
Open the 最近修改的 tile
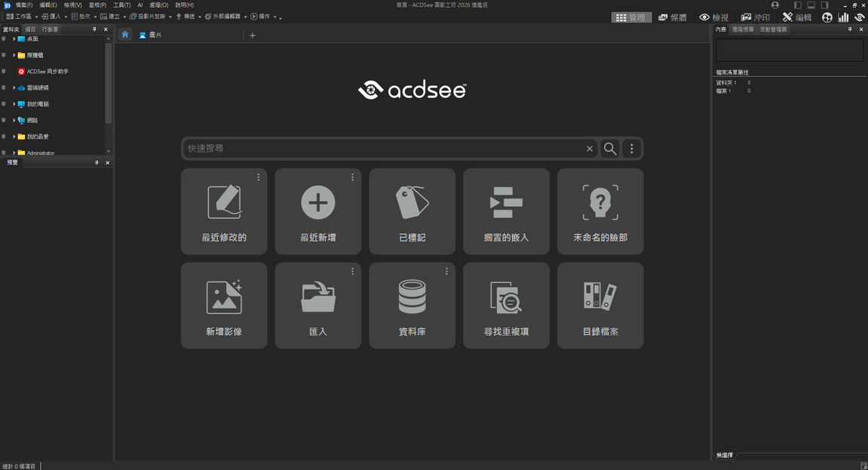pyautogui.click(x=223, y=210)
